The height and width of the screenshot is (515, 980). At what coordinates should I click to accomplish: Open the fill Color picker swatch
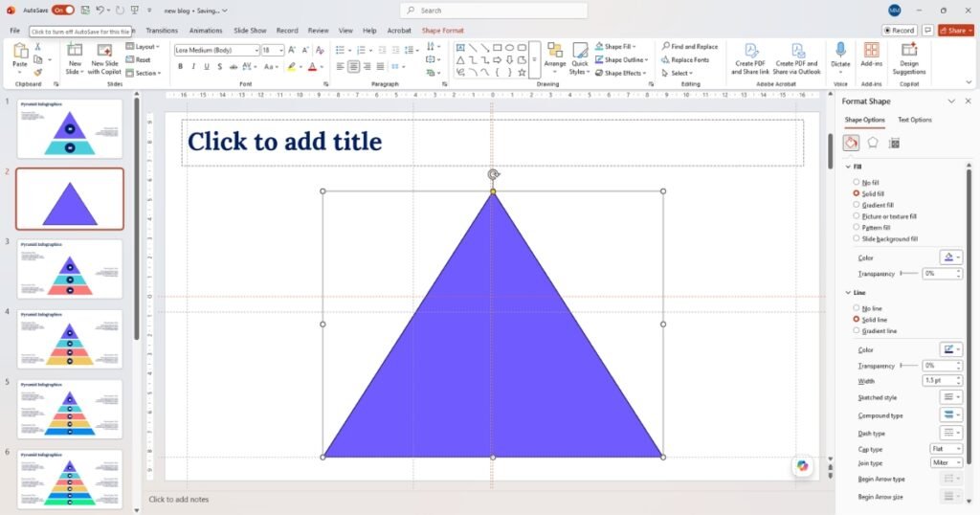pos(950,257)
